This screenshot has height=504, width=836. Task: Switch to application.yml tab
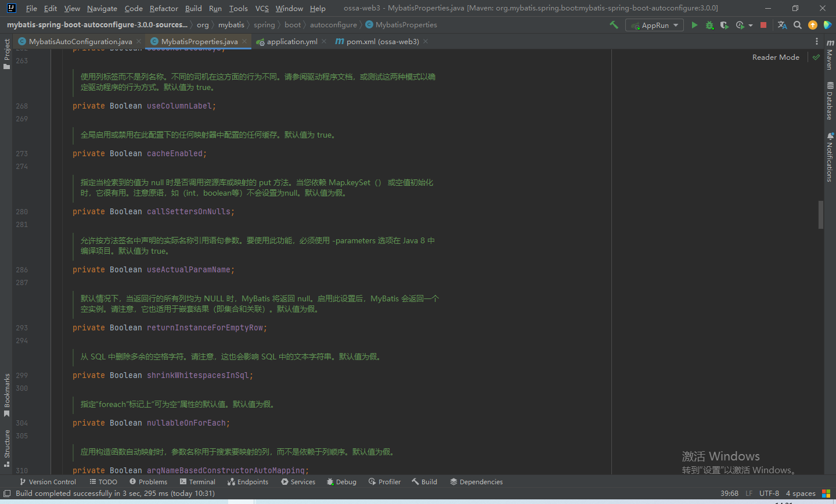coord(292,41)
